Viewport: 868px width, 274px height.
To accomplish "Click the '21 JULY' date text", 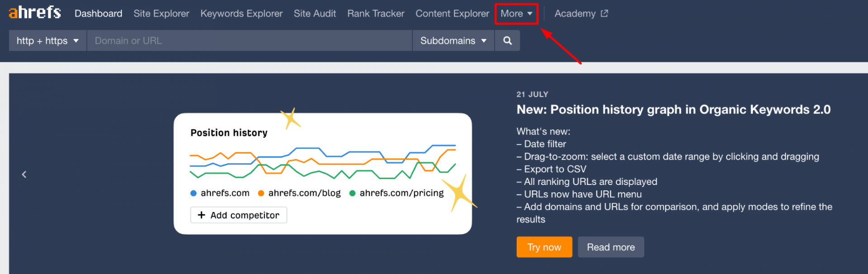I will tap(532, 94).
